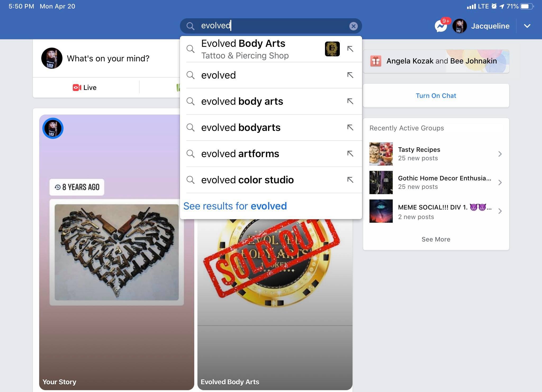Open Messenger with the 9+ notification badge

click(x=441, y=26)
